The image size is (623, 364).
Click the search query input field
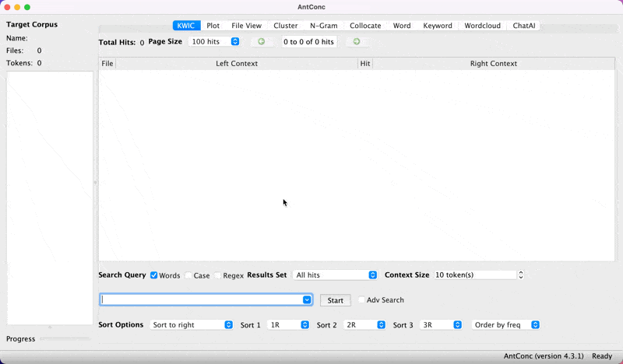pyautogui.click(x=201, y=300)
